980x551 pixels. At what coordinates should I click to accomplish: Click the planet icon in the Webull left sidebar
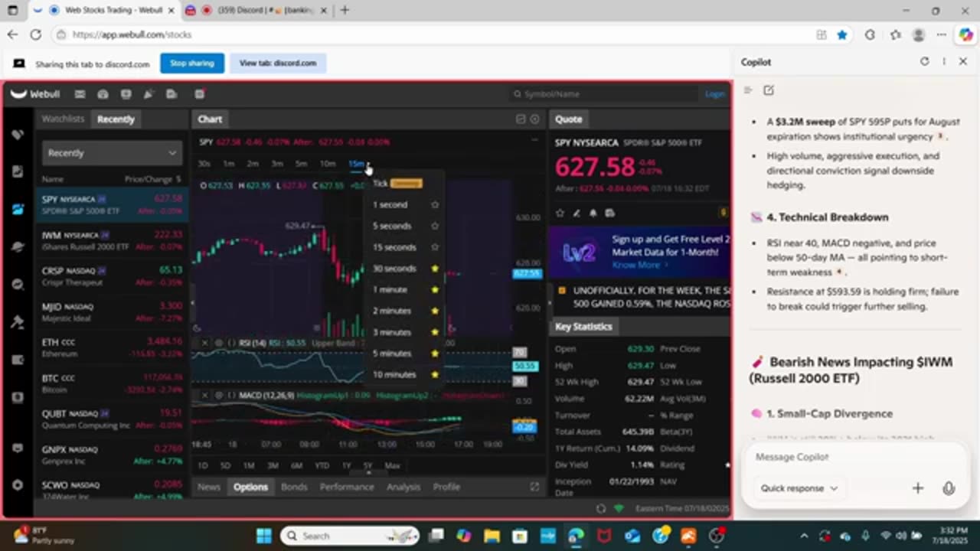[18, 246]
